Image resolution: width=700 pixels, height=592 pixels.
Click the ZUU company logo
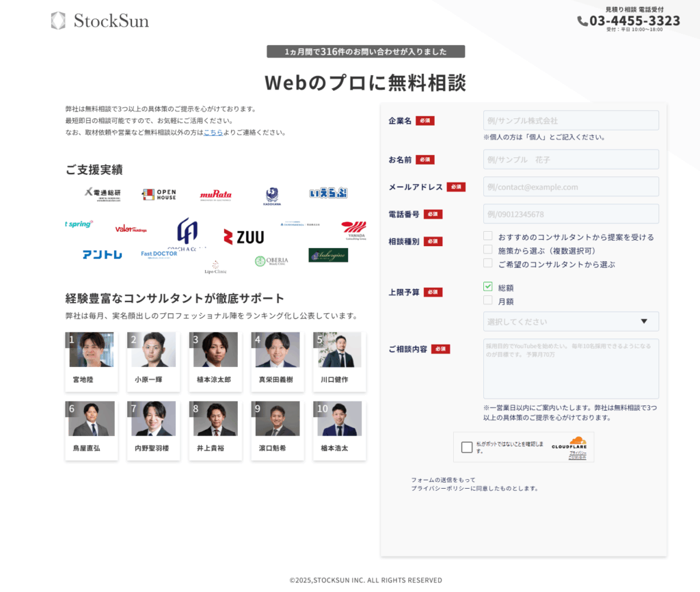point(243,237)
